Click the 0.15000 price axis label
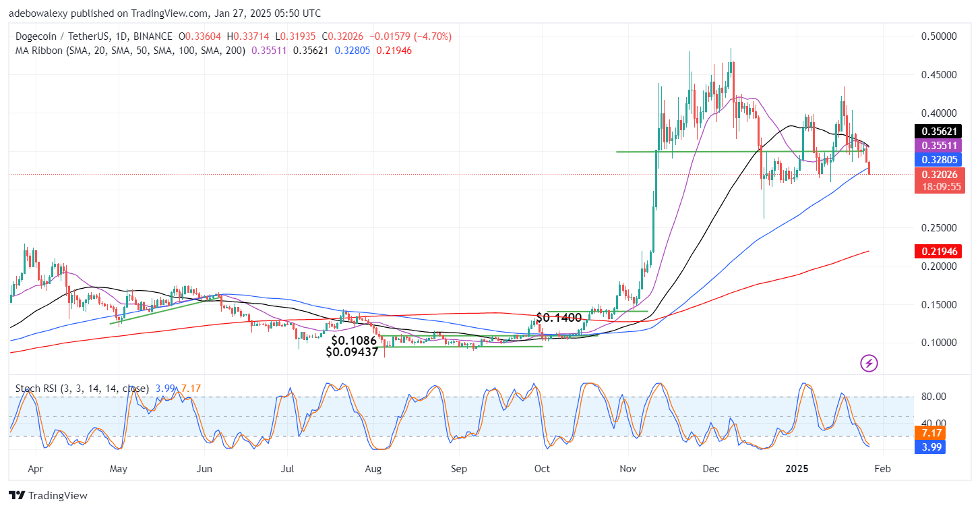This screenshot has height=510, width=980. tap(939, 305)
